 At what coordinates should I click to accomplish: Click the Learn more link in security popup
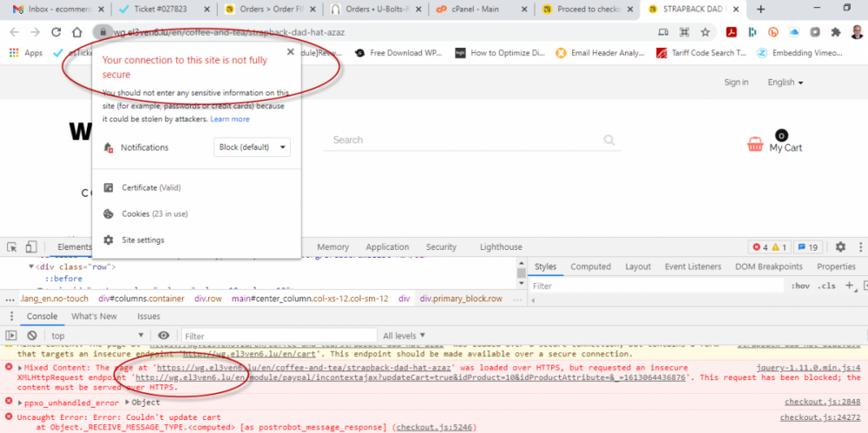pyautogui.click(x=230, y=119)
